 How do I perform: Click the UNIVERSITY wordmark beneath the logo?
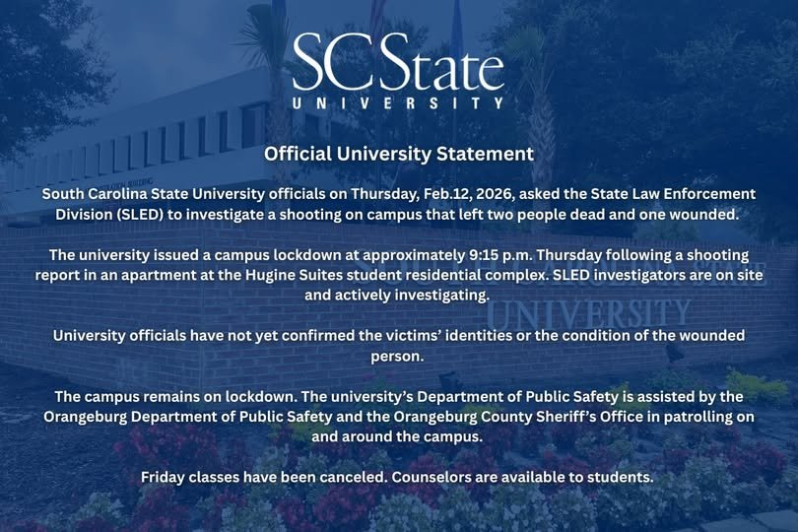[x=398, y=102]
